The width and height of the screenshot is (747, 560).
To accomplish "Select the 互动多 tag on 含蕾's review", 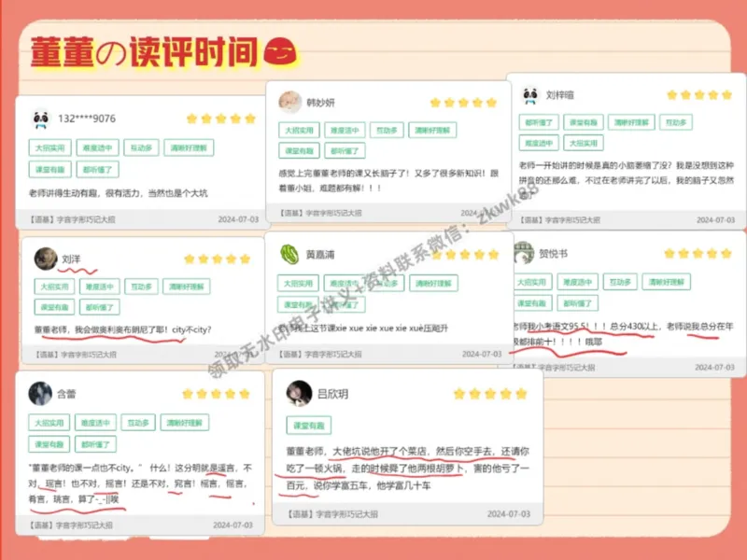I will coord(138,423).
